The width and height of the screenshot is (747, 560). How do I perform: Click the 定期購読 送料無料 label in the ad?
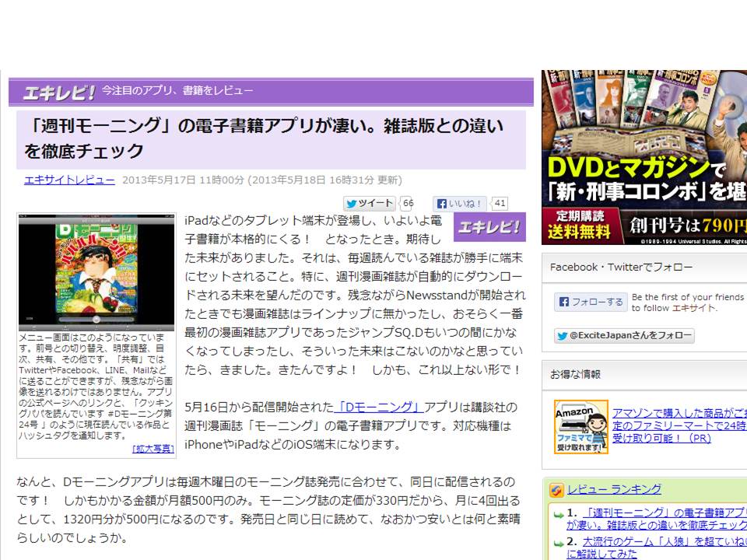pyautogui.click(x=579, y=225)
